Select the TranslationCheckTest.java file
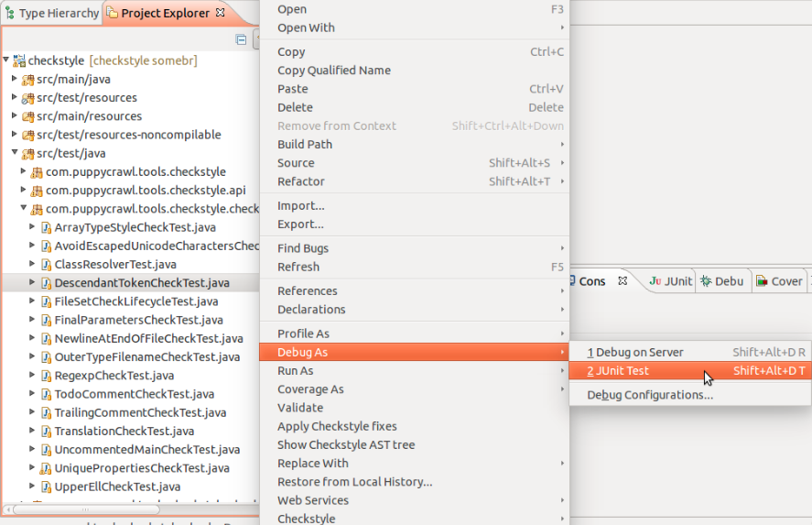Image resolution: width=812 pixels, height=525 pixels. point(124,432)
